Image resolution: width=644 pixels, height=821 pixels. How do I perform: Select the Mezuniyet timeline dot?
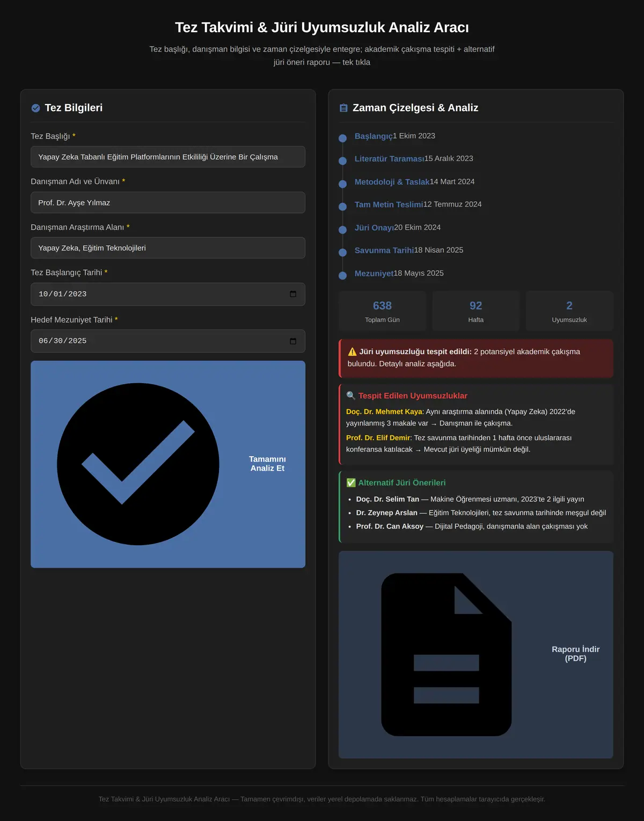(343, 275)
